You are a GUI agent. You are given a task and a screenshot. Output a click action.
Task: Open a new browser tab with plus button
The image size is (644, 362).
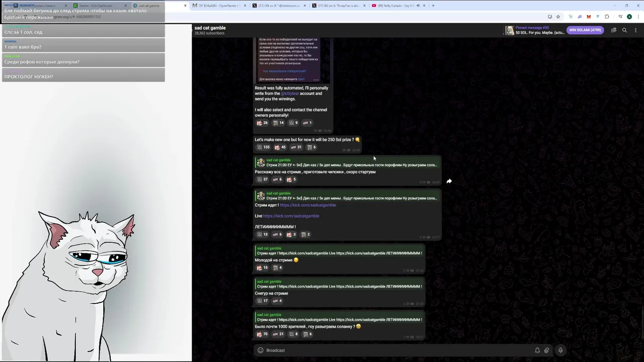click(433, 6)
